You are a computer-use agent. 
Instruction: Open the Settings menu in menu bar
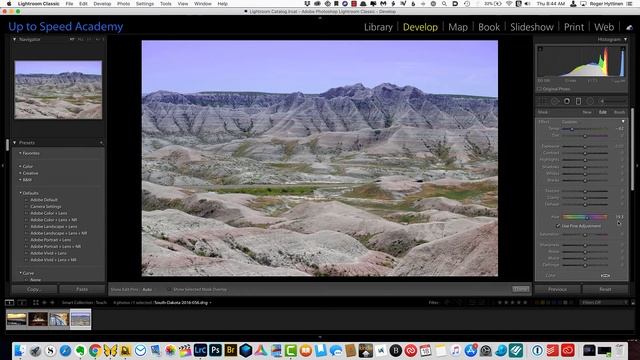pos(145,4)
